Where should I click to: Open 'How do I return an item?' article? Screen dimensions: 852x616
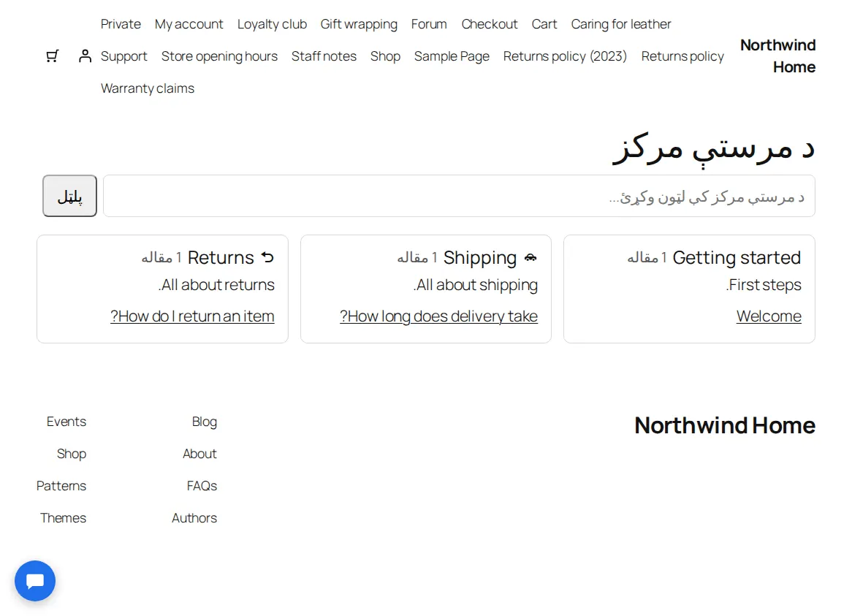[192, 316]
